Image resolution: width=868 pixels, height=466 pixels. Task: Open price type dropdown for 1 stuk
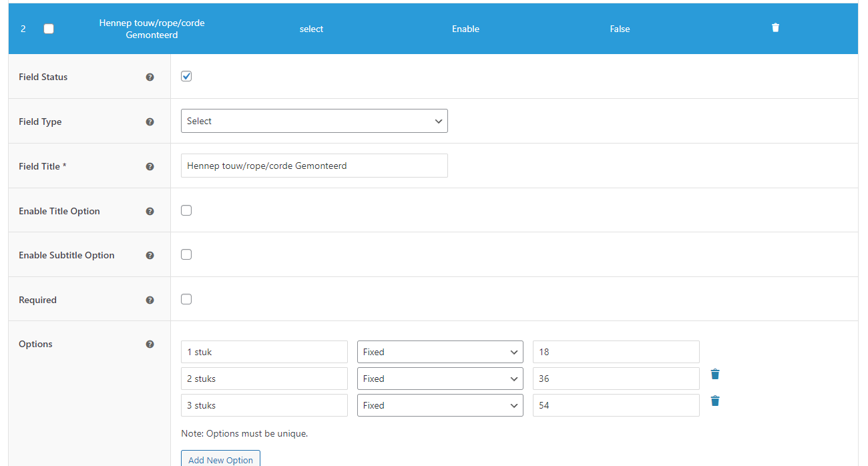[440, 352]
